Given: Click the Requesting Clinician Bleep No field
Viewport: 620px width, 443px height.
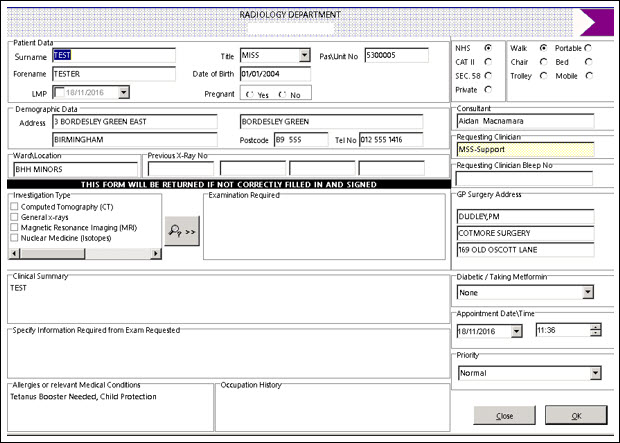Looking at the screenshot, I should (x=524, y=178).
